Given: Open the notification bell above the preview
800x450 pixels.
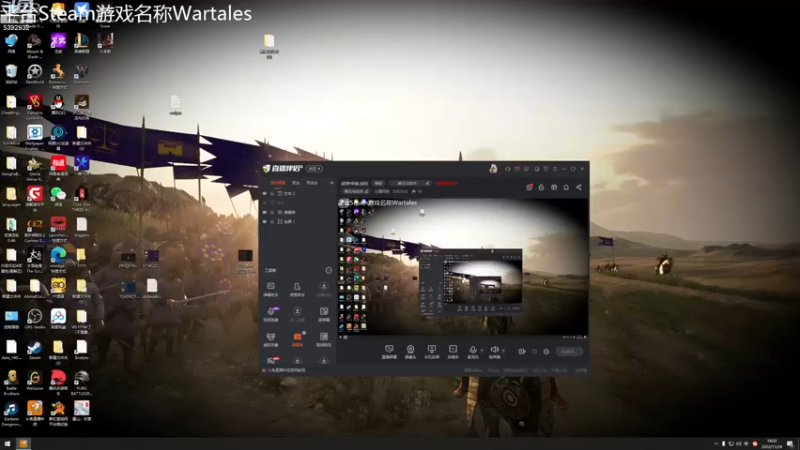Looking at the screenshot, I should [x=566, y=187].
